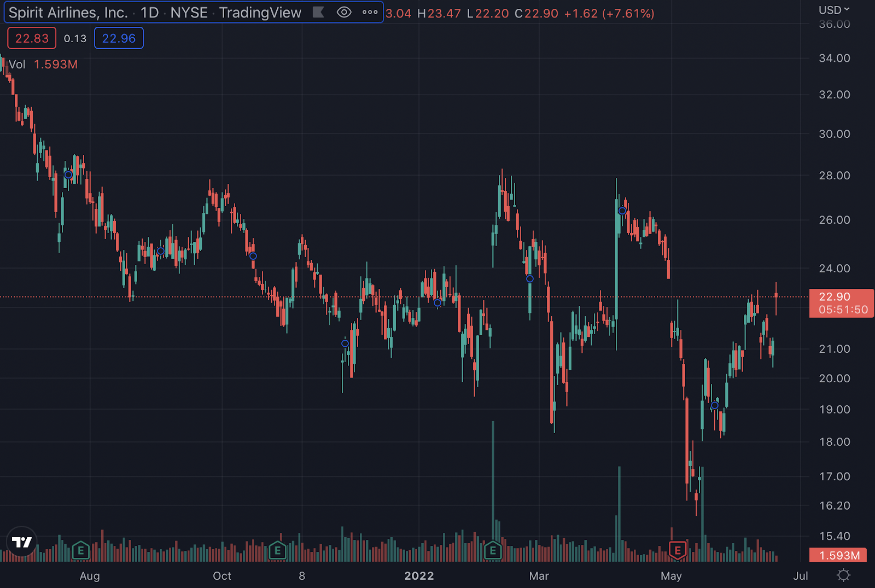
Task: Click the tallest green volume bar in February
Action: coord(493,491)
